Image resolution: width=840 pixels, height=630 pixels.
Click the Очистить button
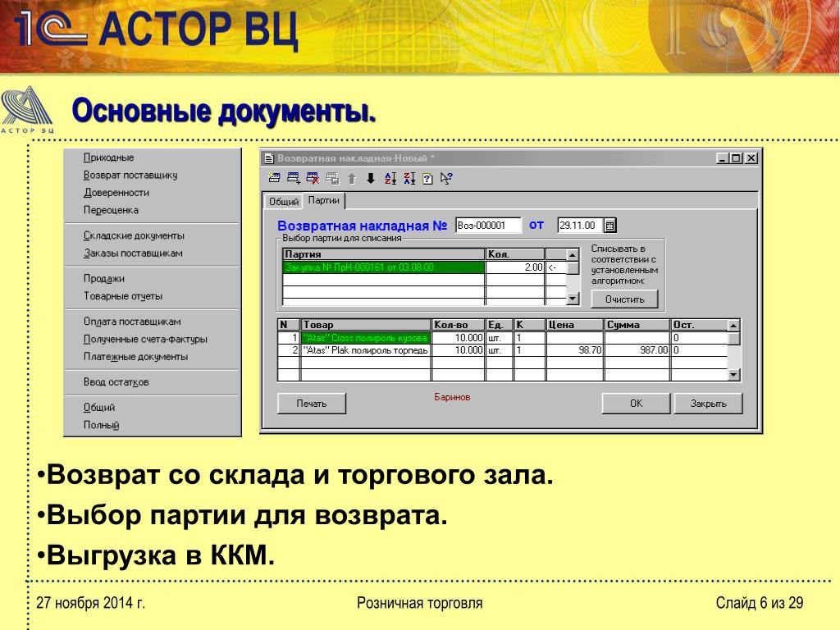pyautogui.click(x=624, y=299)
